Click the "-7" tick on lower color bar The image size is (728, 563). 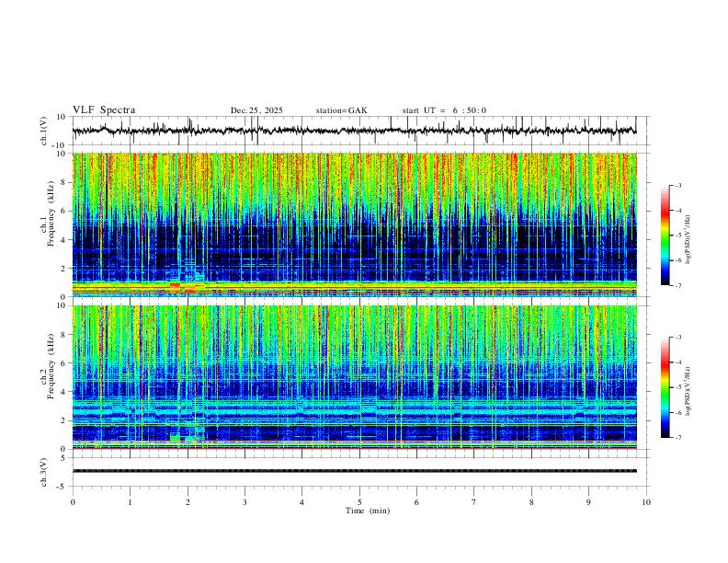[677, 437]
